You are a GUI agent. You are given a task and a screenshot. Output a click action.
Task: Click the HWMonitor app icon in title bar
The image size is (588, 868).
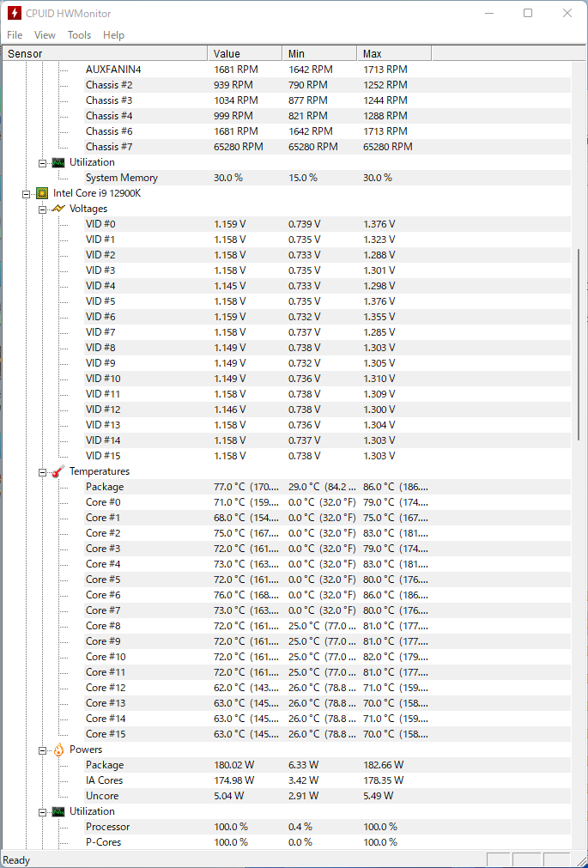click(14, 13)
